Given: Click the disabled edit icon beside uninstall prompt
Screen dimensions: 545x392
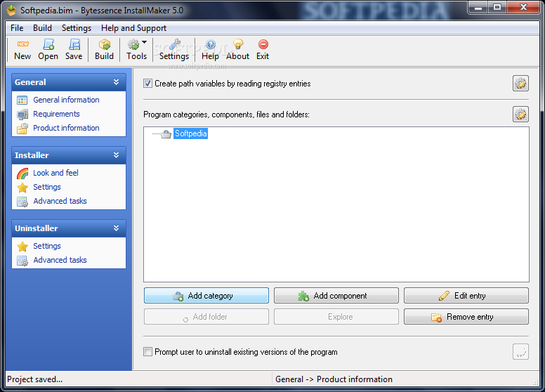Looking at the screenshot, I should pos(520,352).
